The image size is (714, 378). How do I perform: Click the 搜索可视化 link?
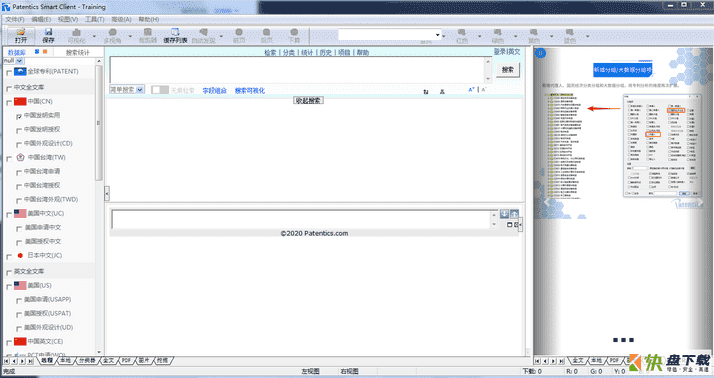(250, 91)
